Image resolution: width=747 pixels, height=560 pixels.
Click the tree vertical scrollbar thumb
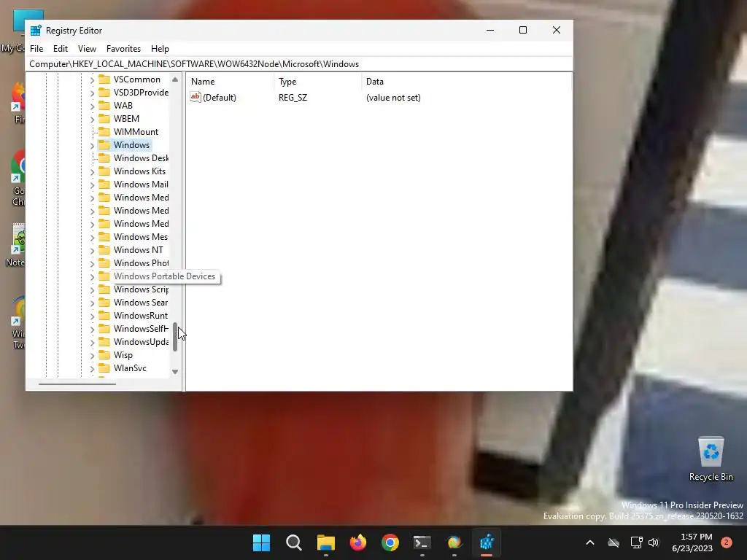tap(175, 337)
